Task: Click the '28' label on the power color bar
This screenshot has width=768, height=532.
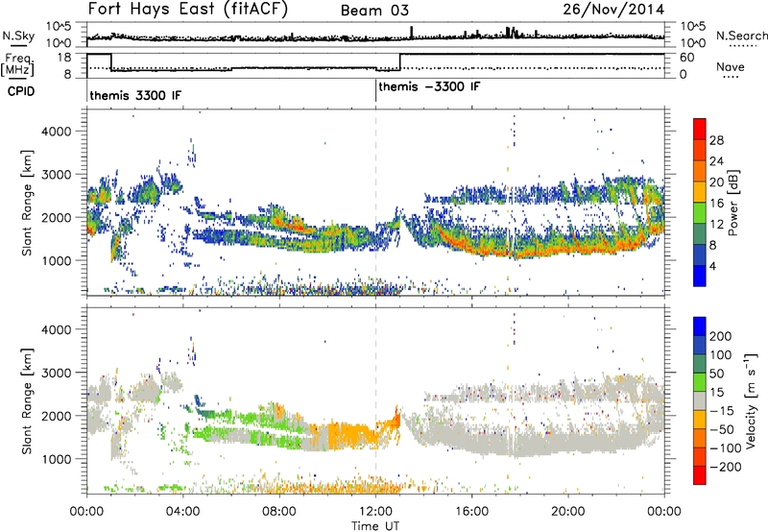Action: [716, 140]
